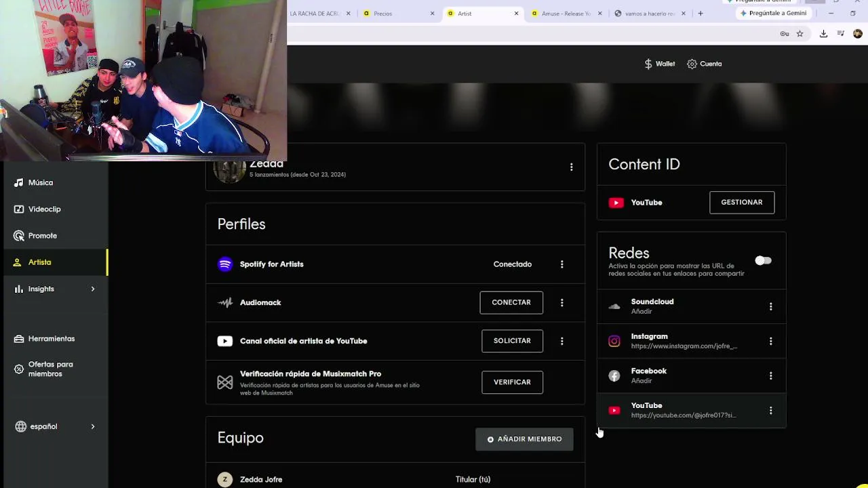The height and width of the screenshot is (488, 868).
Task: Select the Artist browser tab
Action: tap(482, 14)
